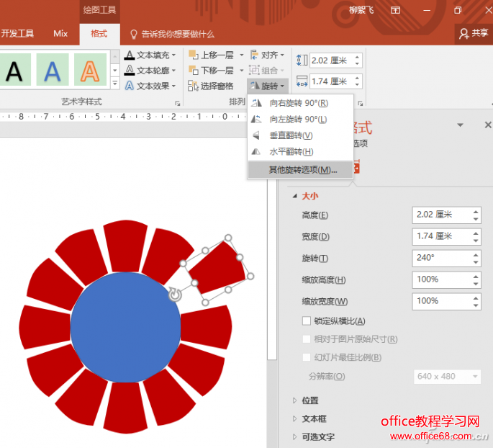Click the Share (共享) button

(474, 33)
